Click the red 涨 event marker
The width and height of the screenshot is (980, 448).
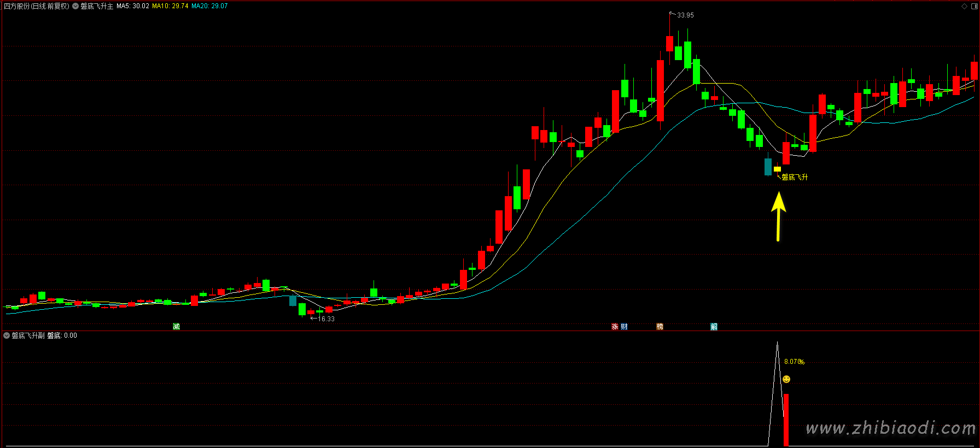pos(615,326)
